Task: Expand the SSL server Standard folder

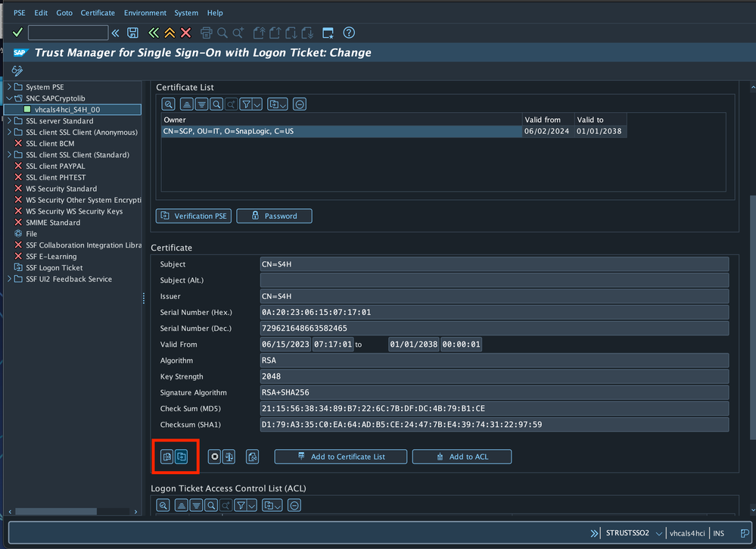Action: coord(9,120)
